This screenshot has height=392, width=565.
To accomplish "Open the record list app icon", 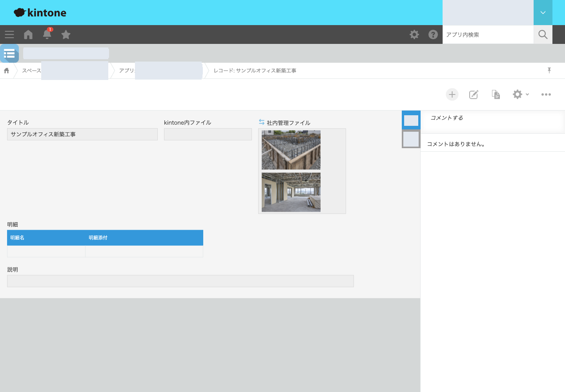I will pyautogui.click(x=9, y=53).
